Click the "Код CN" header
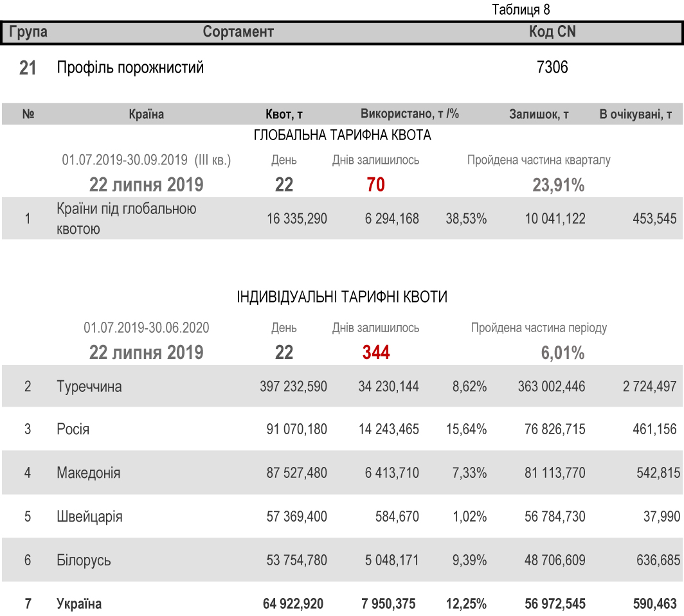Image resolution: width=684 pixels, height=616 pixels. 552,32
